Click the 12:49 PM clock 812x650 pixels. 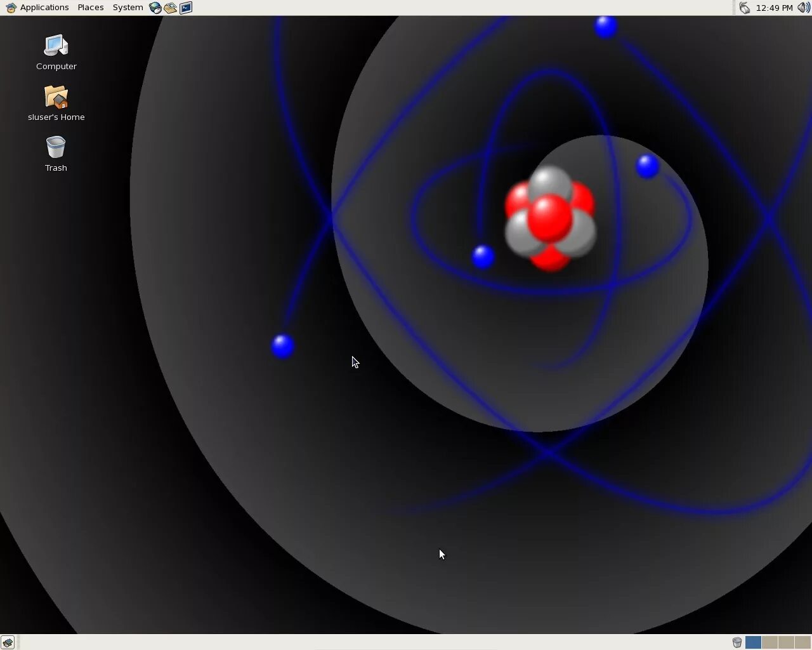(x=775, y=8)
